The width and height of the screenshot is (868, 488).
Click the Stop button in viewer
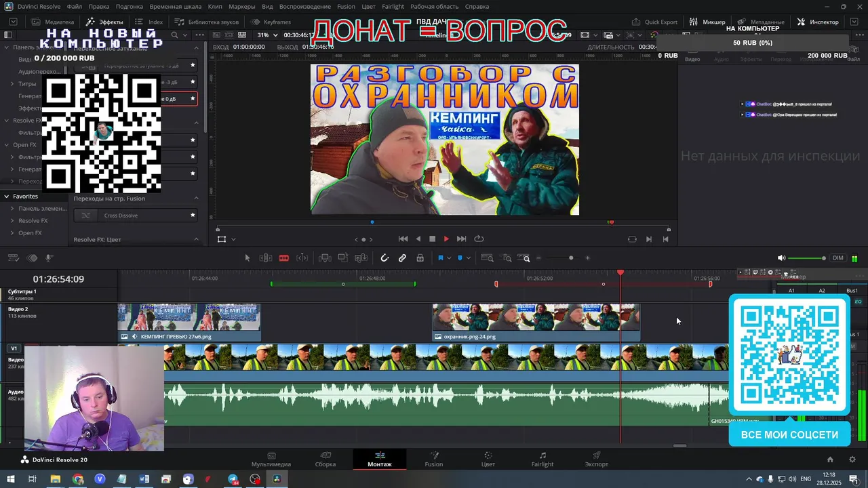point(432,239)
